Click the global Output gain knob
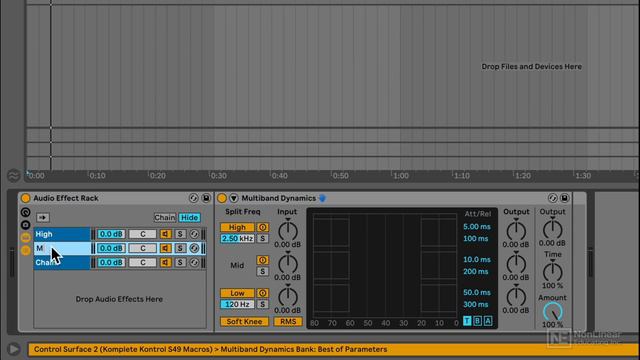 tap(552, 229)
